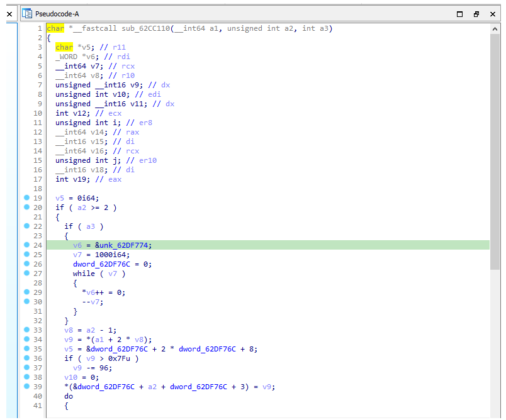Select the Pseudocode-A tab title
This screenshot has width=506, height=420.
click(57, 14)
